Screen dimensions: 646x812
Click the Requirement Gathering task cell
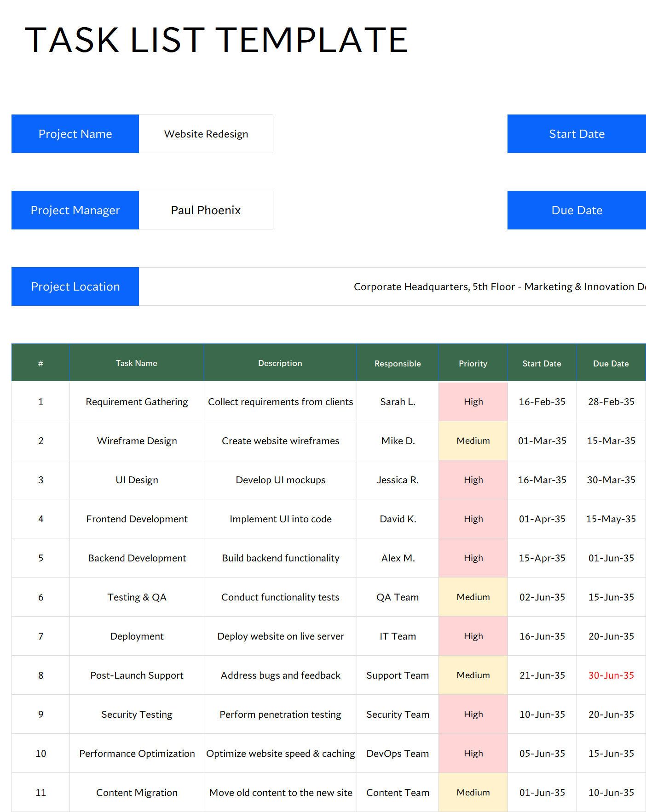click(x=137, y=402)
